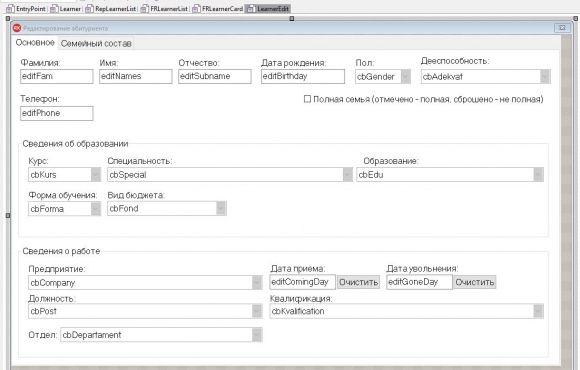Open the cbSpecial combo box arrow
The width and height of the screenshot is (580, 370).
[x=347, y=175]
